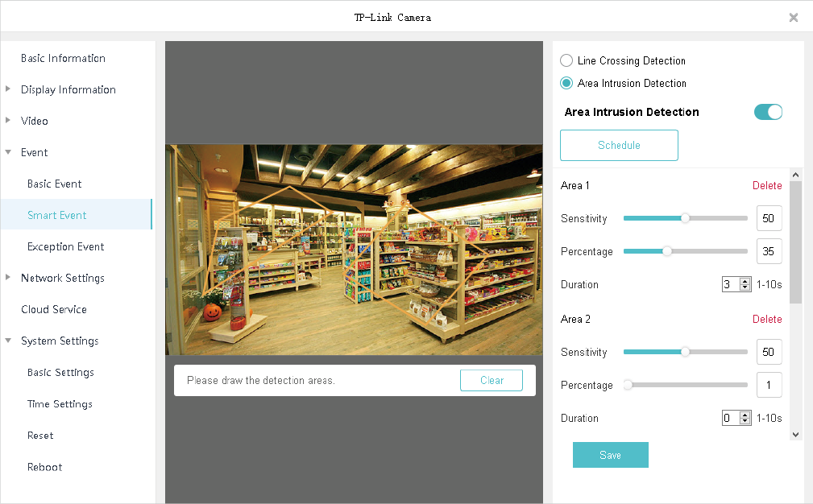Click System Settings label

tap(60, 341)
